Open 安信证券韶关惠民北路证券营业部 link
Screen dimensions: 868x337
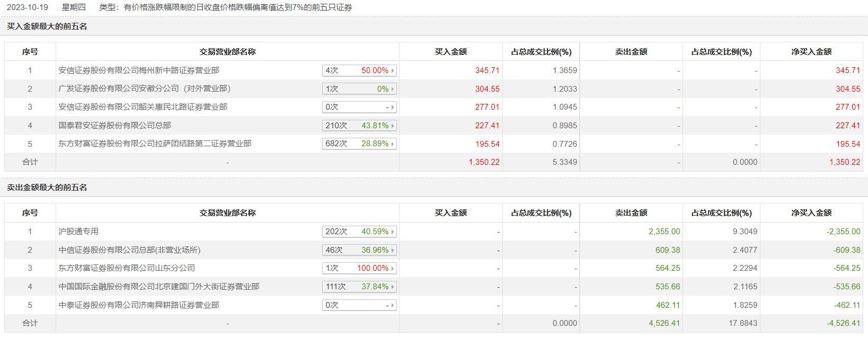[143, 107]
